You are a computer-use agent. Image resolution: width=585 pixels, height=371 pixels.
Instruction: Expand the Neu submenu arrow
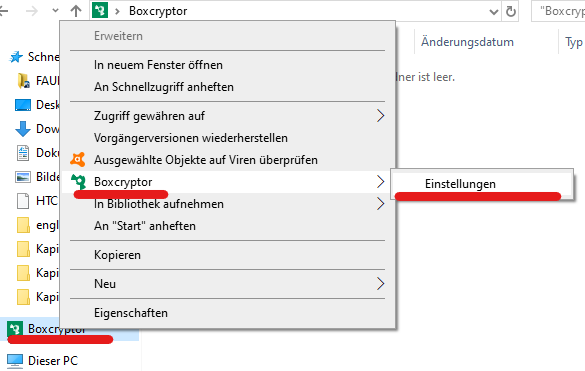pyautogui.click(x=380, y=284)
